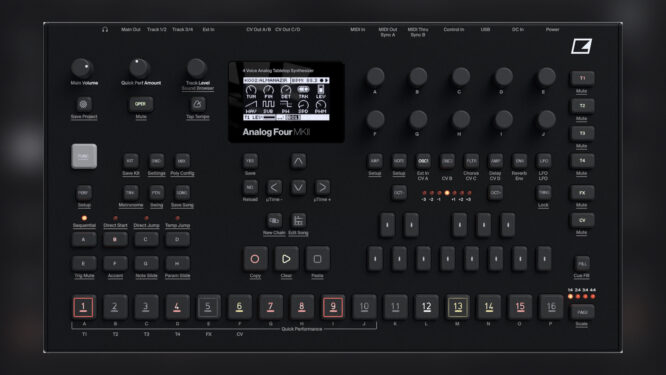Hold the large grey FUNC key
666x375 pixels.
[x=84, y=156]
